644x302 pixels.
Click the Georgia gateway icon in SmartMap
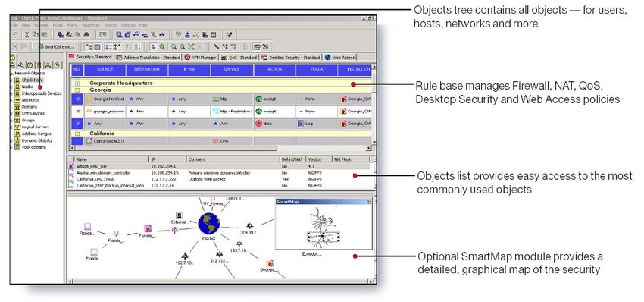[270, 263]
